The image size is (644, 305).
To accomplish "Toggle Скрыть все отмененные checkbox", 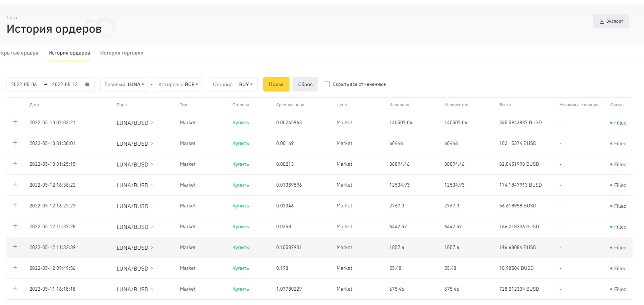I will [x=327, y=84].
